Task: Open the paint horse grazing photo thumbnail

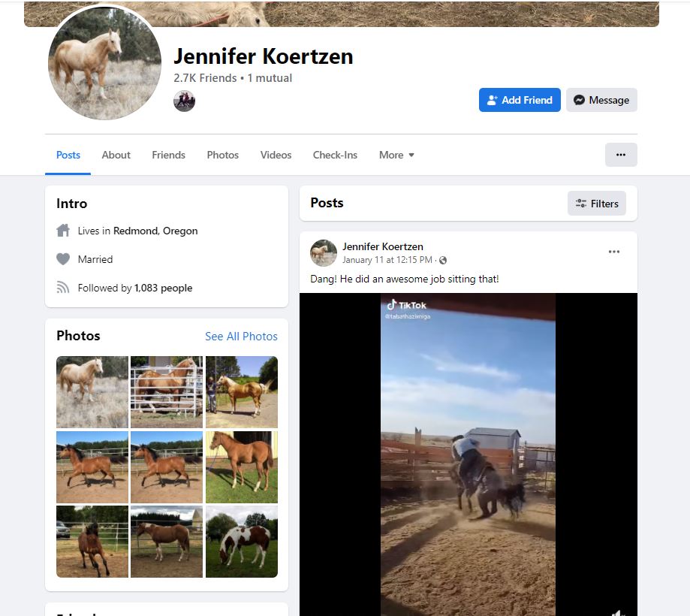Action: [242, 542]
